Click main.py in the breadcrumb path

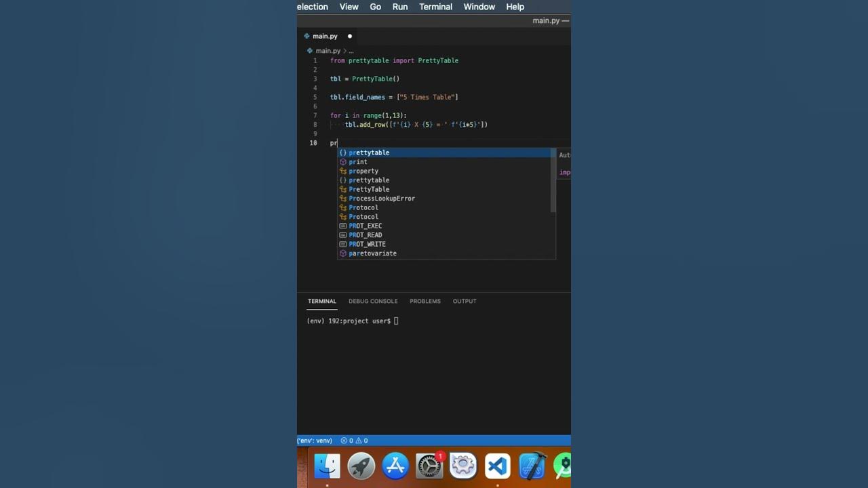click(x=328, y=51)
